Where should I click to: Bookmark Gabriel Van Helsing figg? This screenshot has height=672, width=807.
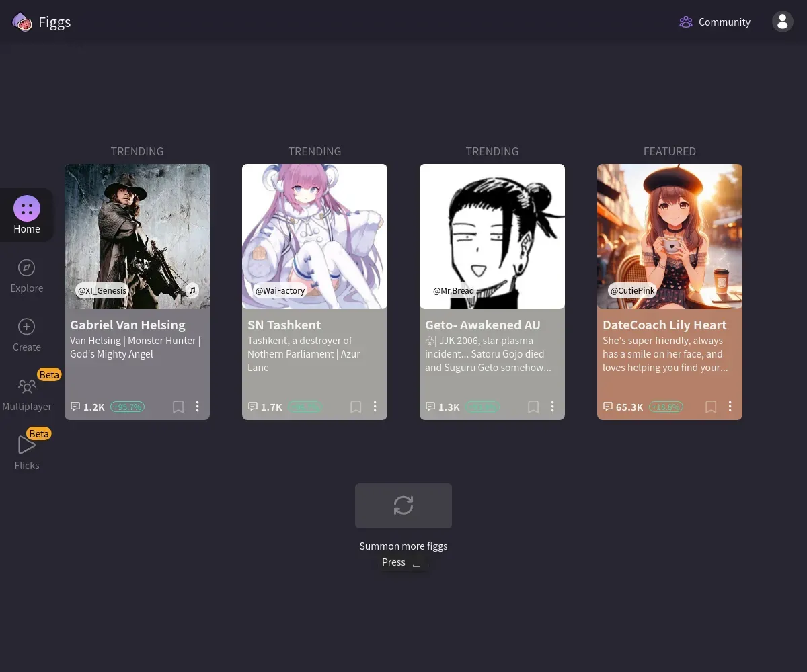178,407
